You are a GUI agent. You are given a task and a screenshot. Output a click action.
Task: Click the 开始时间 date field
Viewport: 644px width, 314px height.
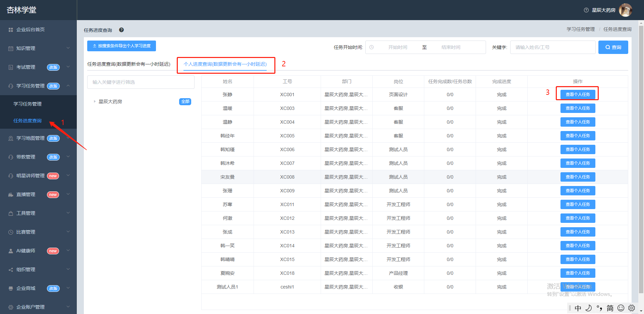[398, 47]
